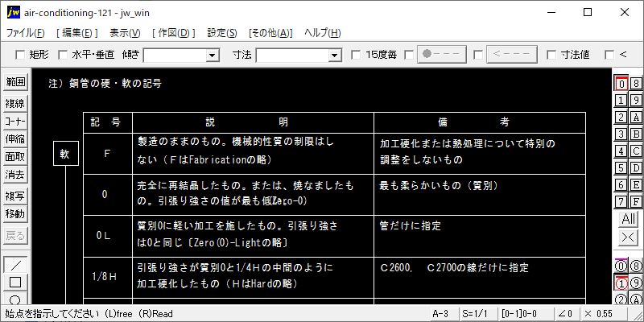Open the 表示(V) menu
Screen dimensions: 644x322
pyautogui.click(x=125, y=33)
